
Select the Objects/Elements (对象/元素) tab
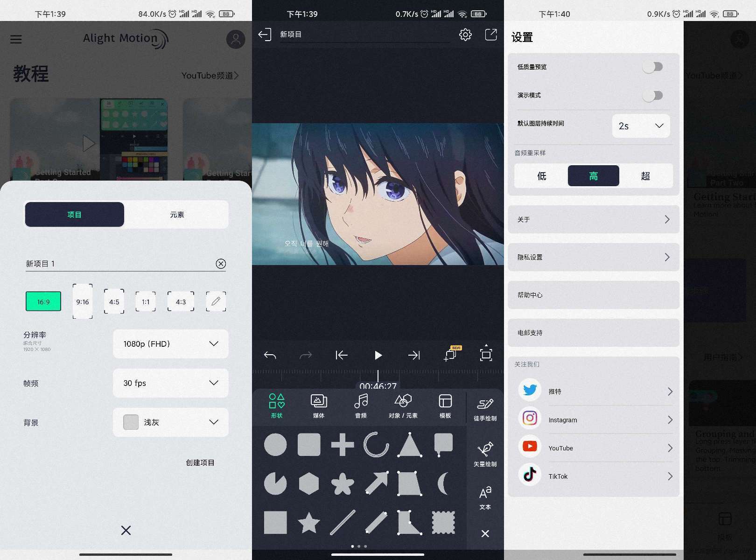point(403,406)
